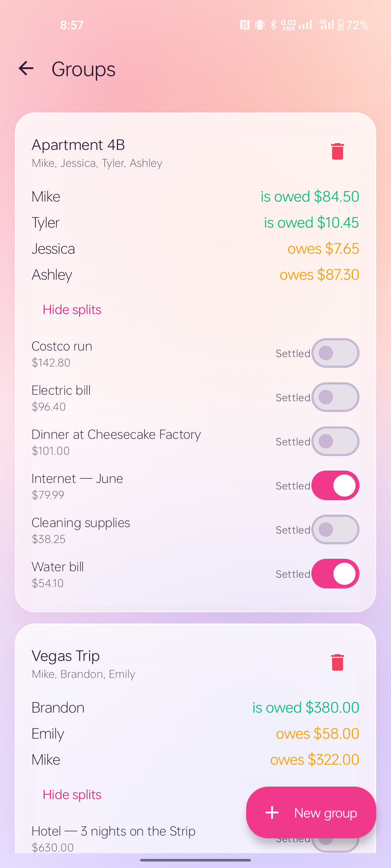Delete the Vegas Trip group with trash icon
The width and height of the screenshot is (391, 868).
point(337,662)
